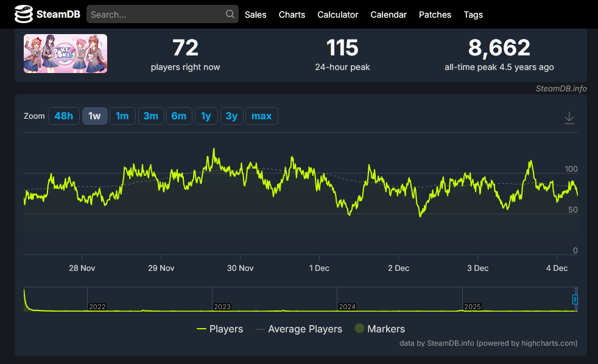
Task: Click the 1 Dec axis label
Action: pos(319,268)
